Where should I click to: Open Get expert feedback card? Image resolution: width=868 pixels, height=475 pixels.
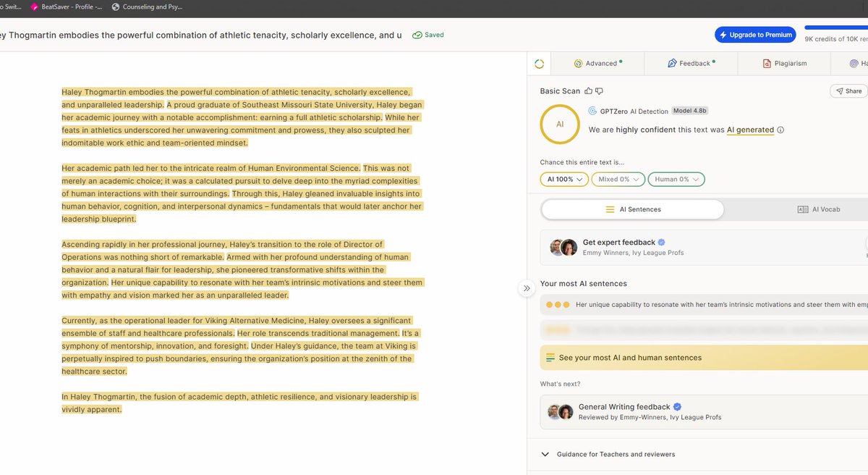click(x=704, y=247)
